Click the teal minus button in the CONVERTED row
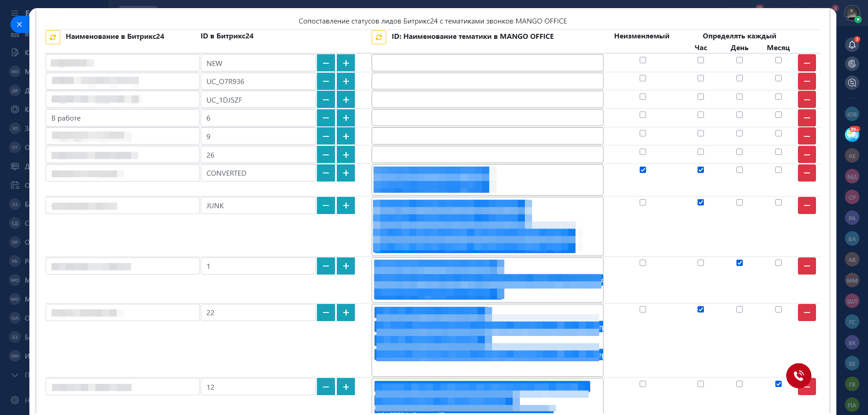Image resolution: width=868 pixels, height=415 pixels. coord(326,173)
